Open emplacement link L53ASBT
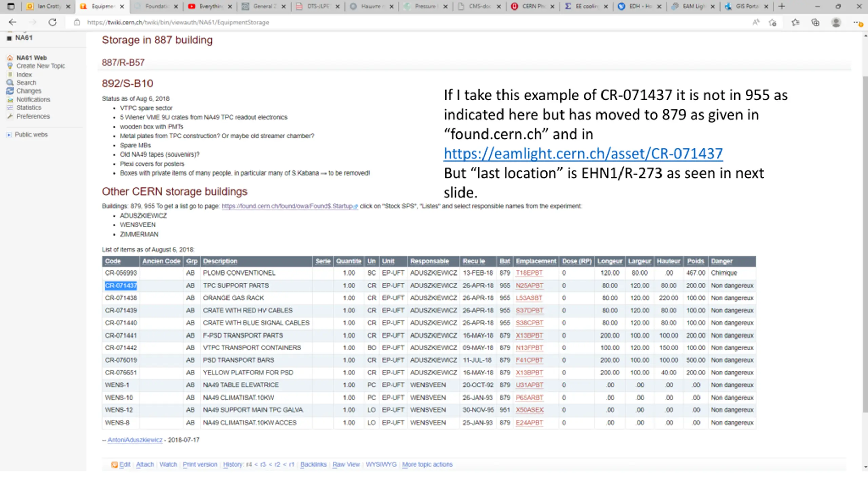868x488 pixels. [529, 298]
